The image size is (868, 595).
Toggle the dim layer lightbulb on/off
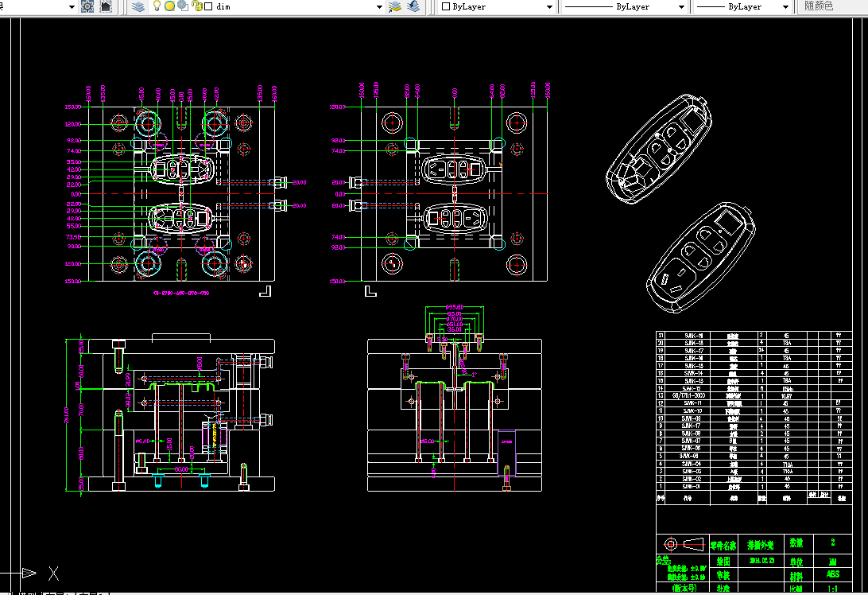tap(157, 6)
